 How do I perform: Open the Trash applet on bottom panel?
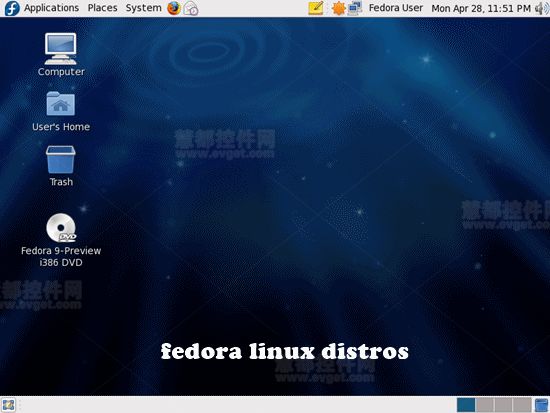click(x=542, y=405)
